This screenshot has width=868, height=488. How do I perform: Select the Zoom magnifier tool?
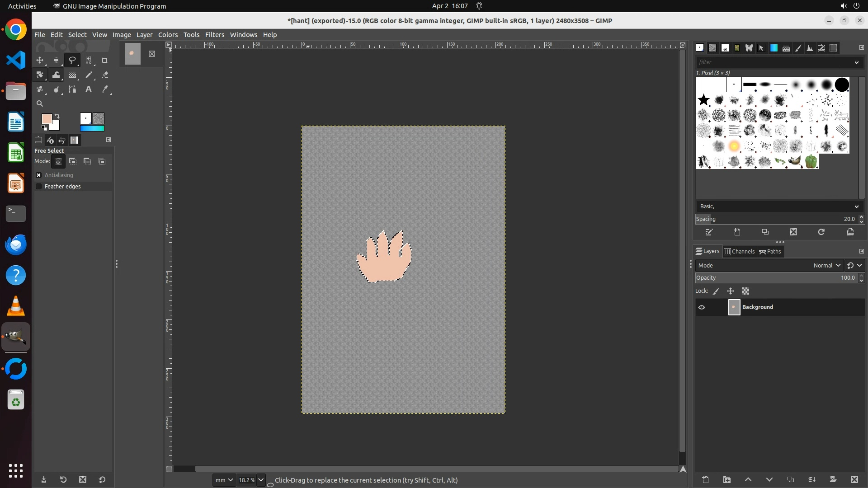[x=40, y=103]
